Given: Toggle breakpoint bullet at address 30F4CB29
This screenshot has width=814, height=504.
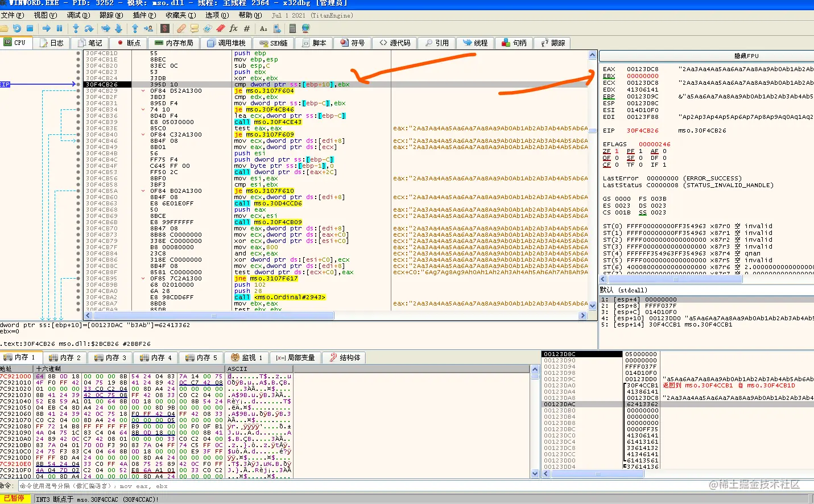Looking at the screenshot, I should pos(78,90).
